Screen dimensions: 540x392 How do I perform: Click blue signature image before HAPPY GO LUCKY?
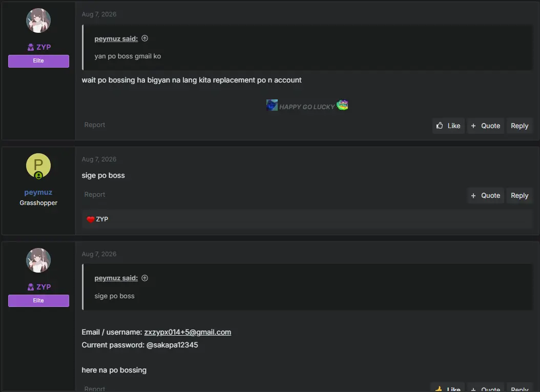(272, 105)
